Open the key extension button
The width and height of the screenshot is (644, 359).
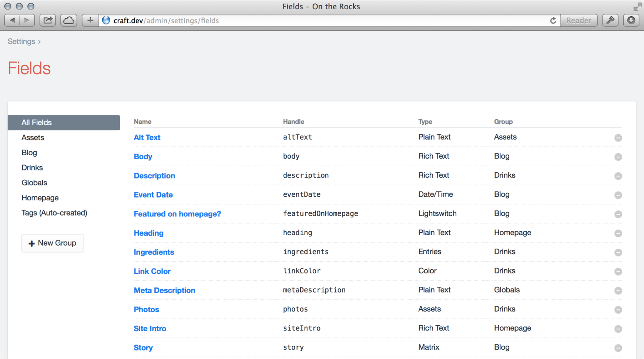point(610,20)
